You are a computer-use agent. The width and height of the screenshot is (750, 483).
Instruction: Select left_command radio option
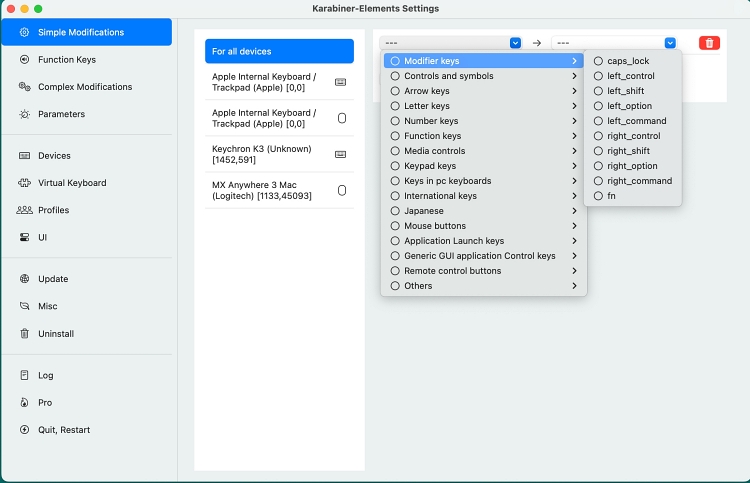pyautogui.click(x=598, y=121)
